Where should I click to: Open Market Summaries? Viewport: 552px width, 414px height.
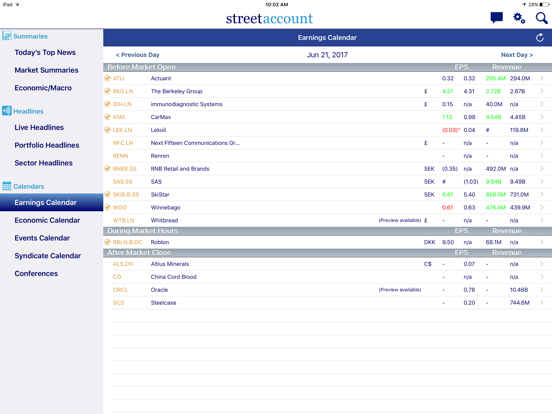(x=46, y=70)
